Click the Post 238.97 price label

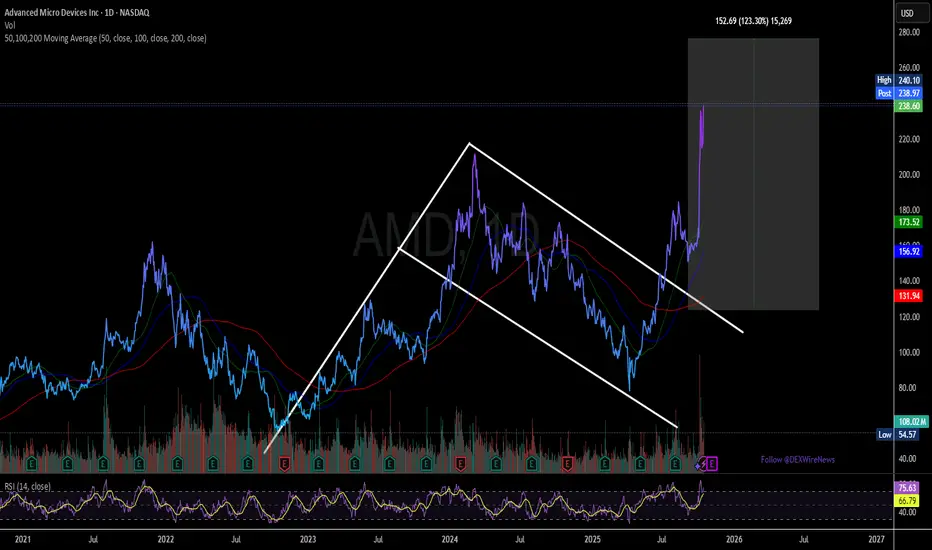click(899, 93)
